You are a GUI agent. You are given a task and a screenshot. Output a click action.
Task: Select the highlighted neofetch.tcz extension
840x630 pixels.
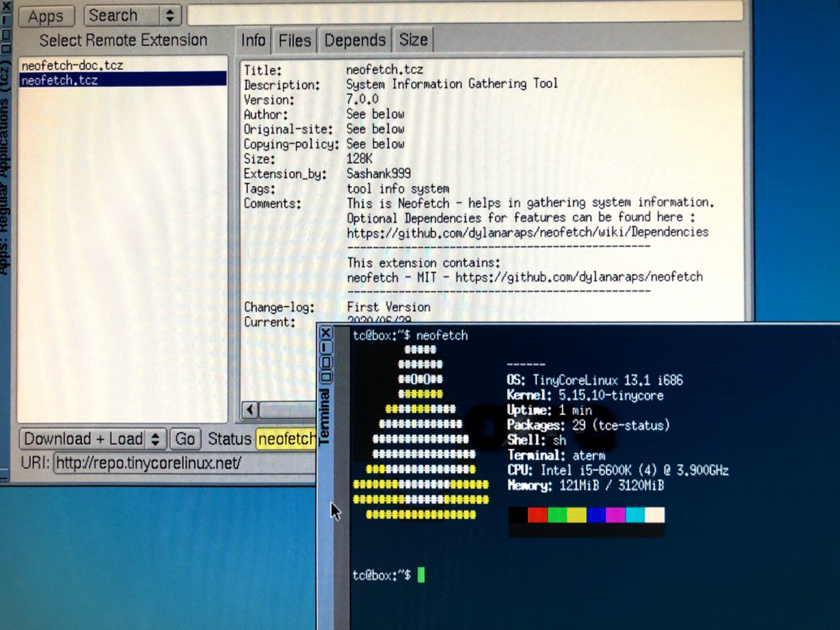tap(122, 80)
